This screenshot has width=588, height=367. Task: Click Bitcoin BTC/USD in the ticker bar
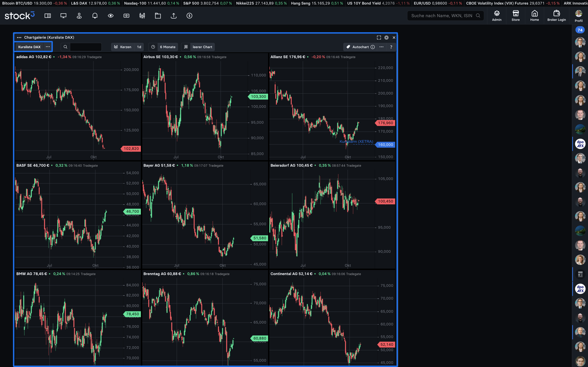pos(34,3)
